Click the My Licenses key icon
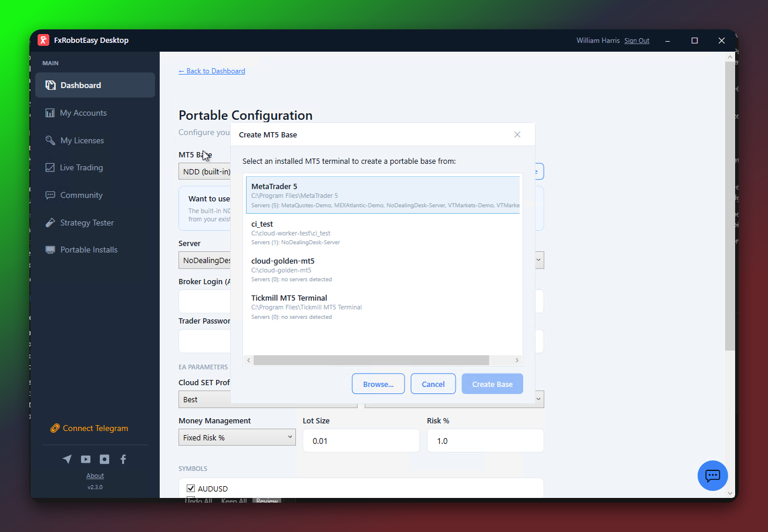 point(50,140)
